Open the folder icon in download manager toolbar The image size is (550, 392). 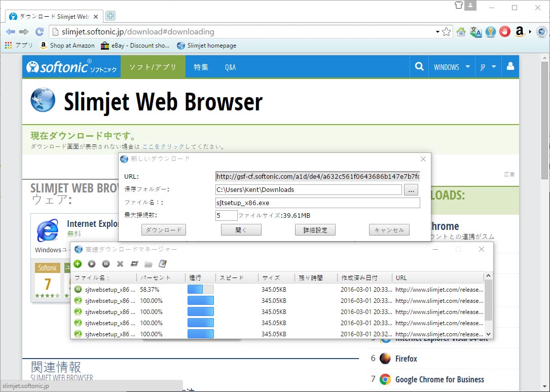149,264
